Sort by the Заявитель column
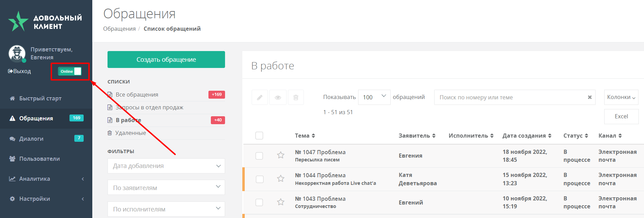 point(417,136)
